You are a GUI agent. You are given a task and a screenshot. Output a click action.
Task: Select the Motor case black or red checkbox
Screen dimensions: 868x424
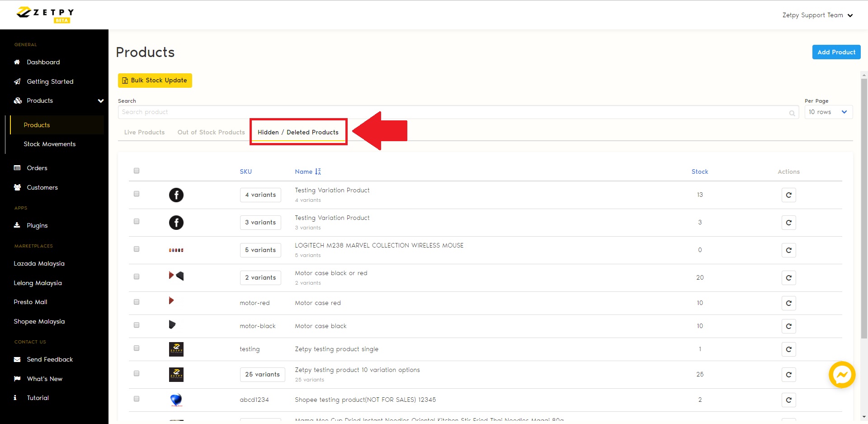137,276
